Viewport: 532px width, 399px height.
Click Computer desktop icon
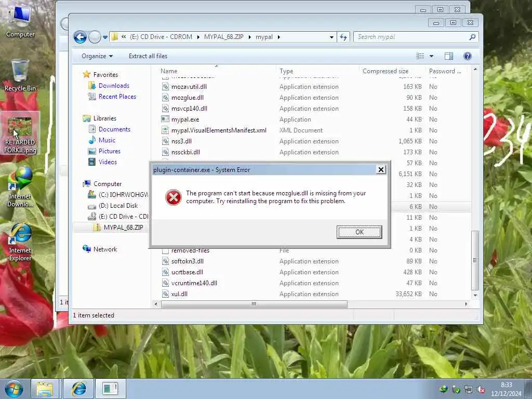(20, 22)
